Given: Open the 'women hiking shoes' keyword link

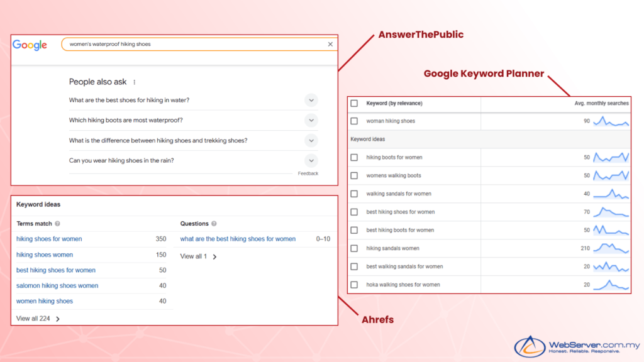Looking at the screenshot, I should coord(45,301).
